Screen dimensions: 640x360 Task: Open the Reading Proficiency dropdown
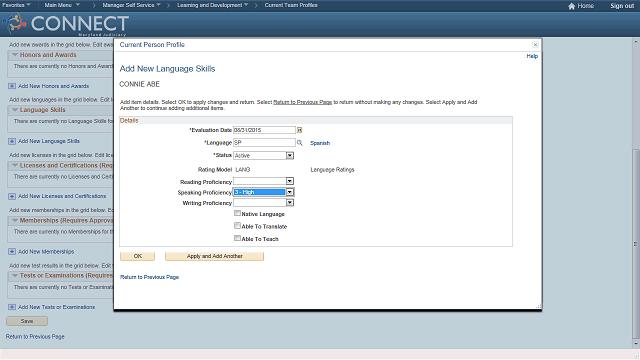coord(289,181)
